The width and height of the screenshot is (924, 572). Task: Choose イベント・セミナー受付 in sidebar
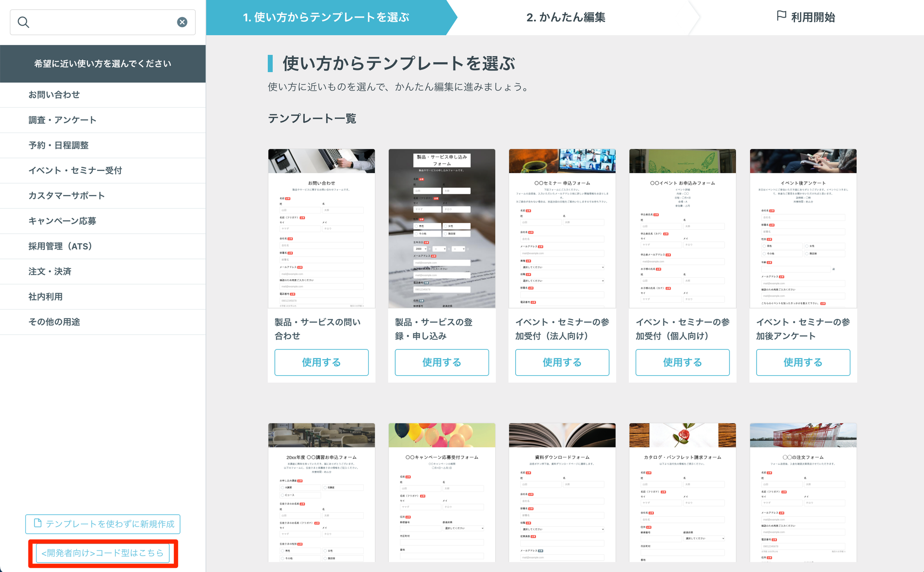pyautogui.click(x=75, y=171)
